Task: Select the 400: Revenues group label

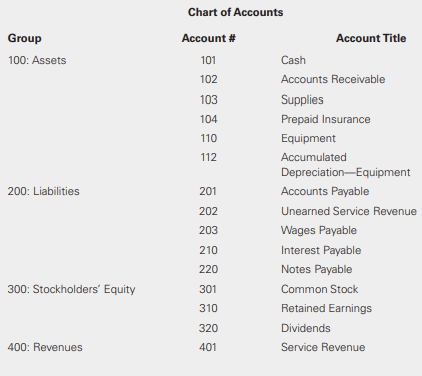Action: [45, 347]
